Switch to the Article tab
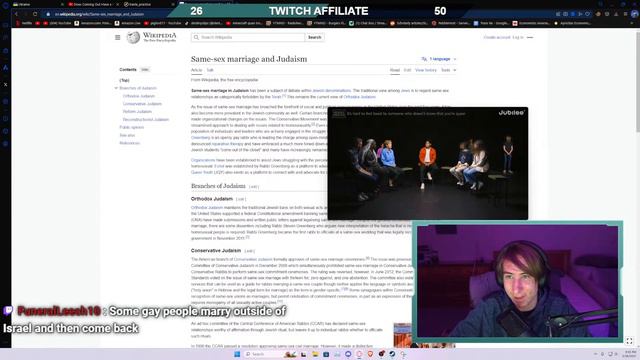The height and width of the screenshot is (360, 640). tap(196, 70)
